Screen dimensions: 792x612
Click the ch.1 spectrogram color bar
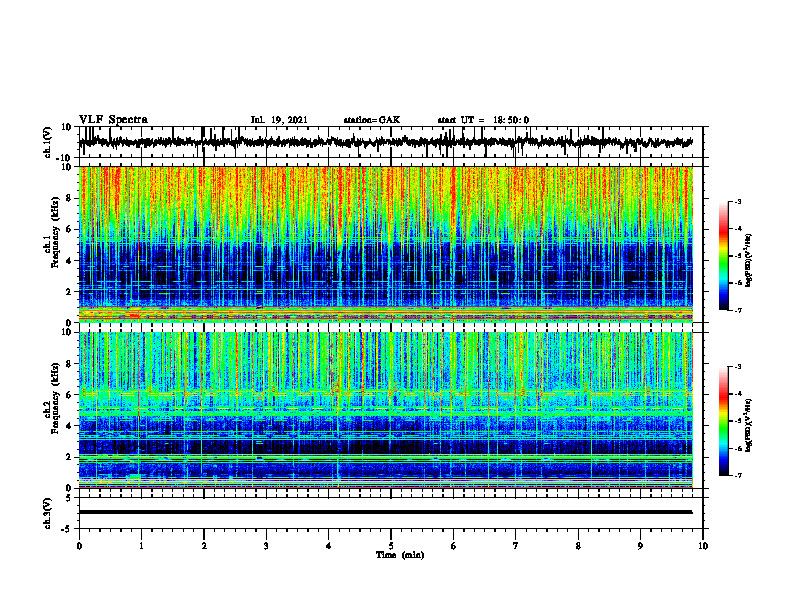723,256
